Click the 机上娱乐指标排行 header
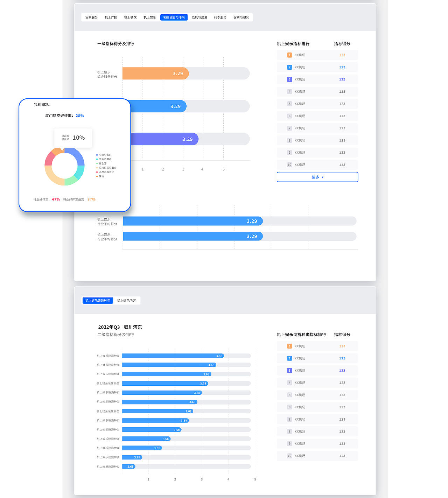This screenshot has width=448, height=498. (x=293, y=44)
